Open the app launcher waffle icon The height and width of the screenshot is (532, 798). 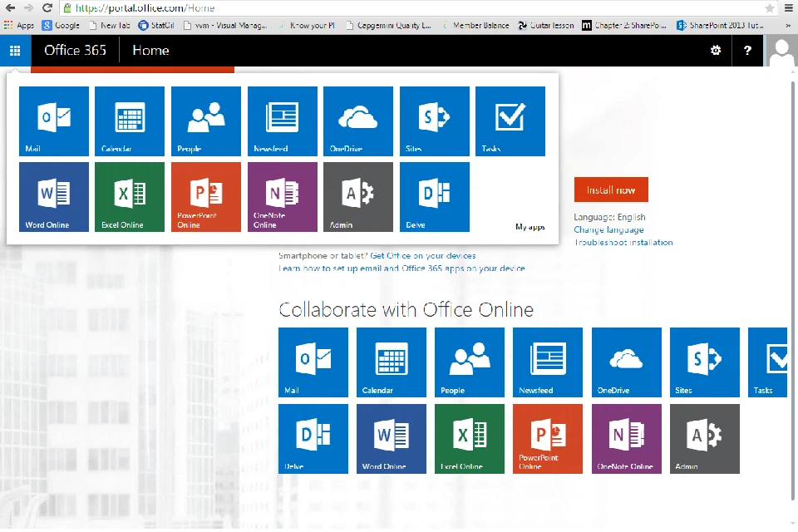15,50
